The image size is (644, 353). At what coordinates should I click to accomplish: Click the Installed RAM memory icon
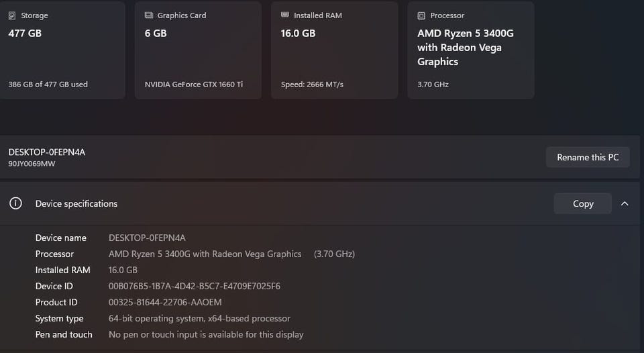tap(284, 15)
